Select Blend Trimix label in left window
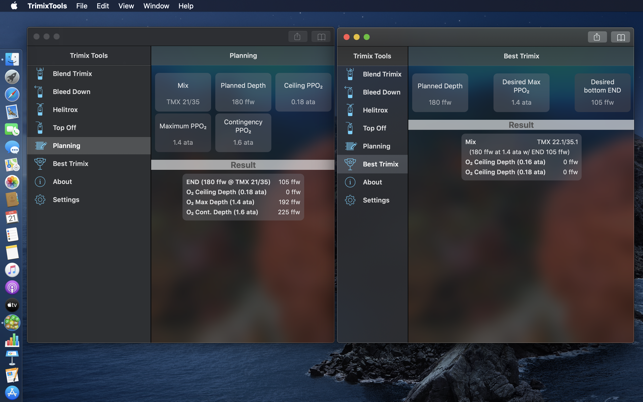This screenshot has height=402, width=643. coord(72,74)
